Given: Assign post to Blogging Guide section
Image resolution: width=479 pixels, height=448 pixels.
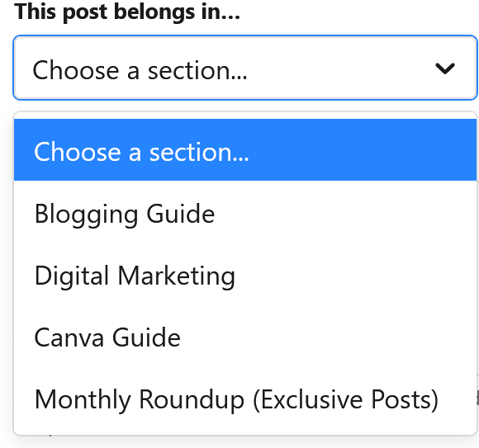Looking at the screenshot, I should pos(245,214).
